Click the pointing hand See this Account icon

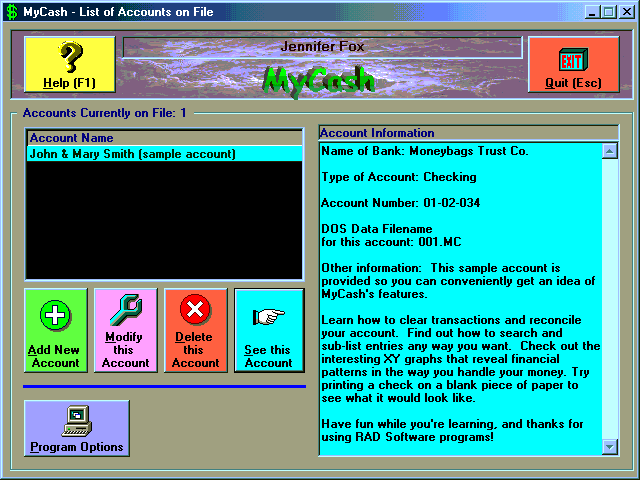[269, 316]
